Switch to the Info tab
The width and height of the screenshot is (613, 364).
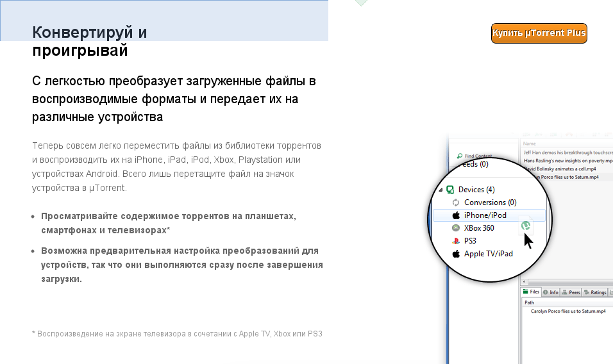pos(551,292)
